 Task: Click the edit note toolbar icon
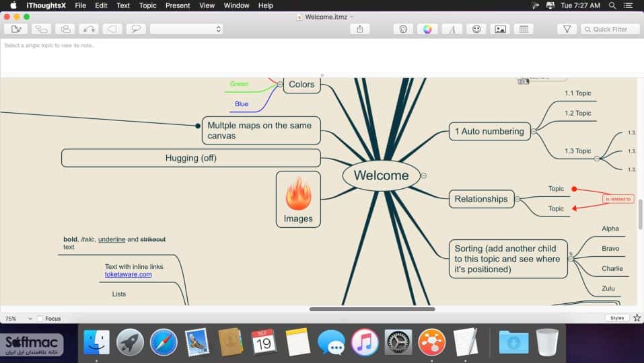pos(16,29)
